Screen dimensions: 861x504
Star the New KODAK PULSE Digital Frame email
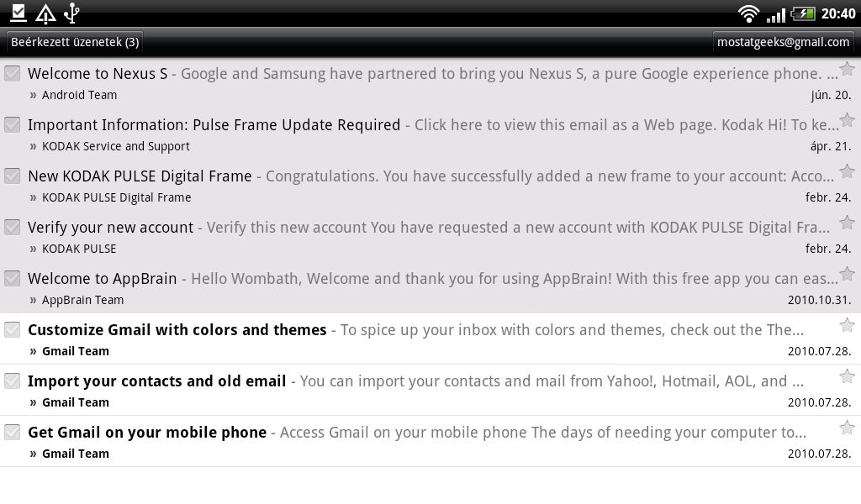pyautogui.click(x=847, y=171)
